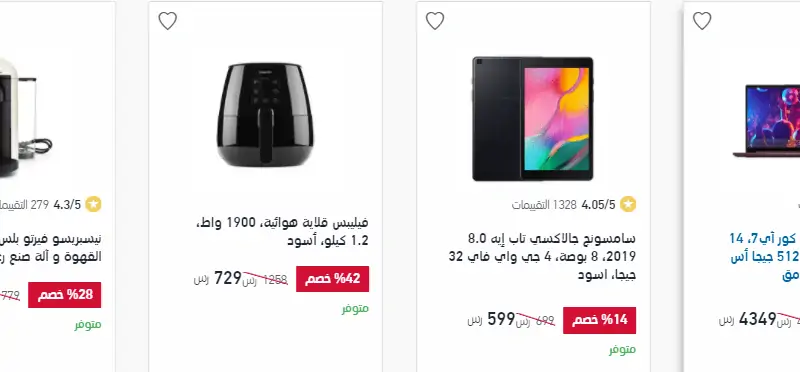
Task: Click the 14% discount red badge
Action: [599, 320]
